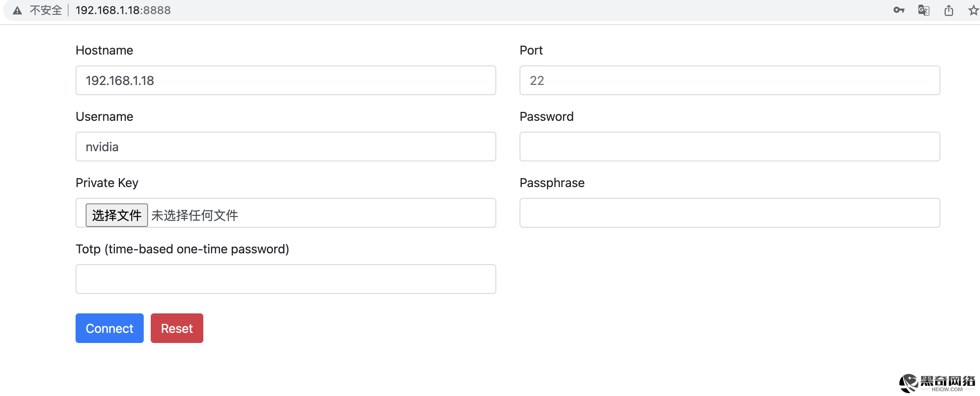Screen dimensions: 980x396
Task: Click the Totp (time-based one-time password) label
Action: point(182,249)
